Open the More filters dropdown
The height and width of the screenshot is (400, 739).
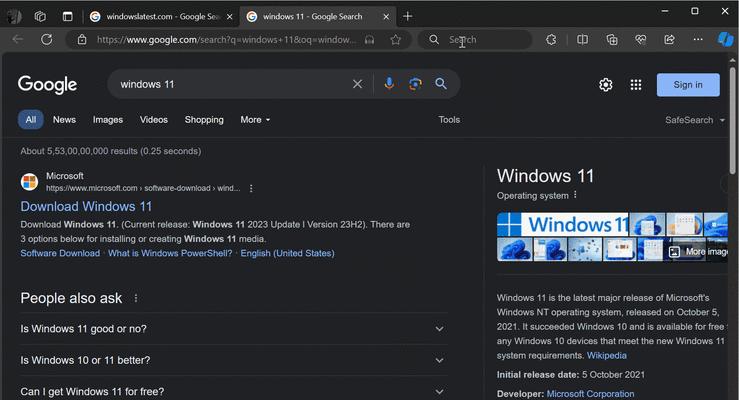click(x=255, y=120)
